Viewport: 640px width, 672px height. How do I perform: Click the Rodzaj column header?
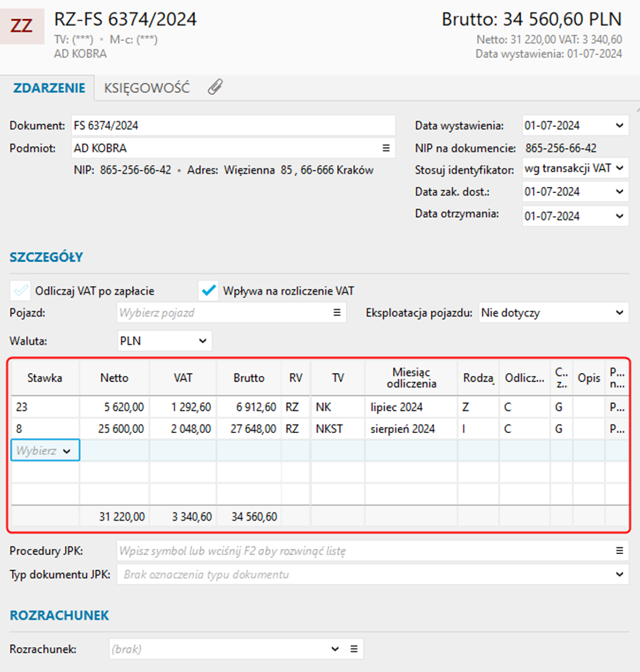point(479,378)
